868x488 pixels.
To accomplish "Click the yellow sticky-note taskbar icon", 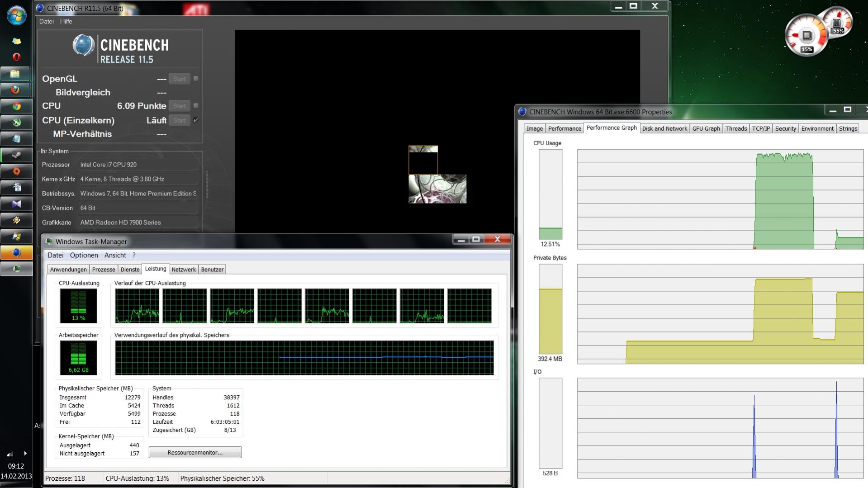I will pyautogui.click(x=16, y=41).
